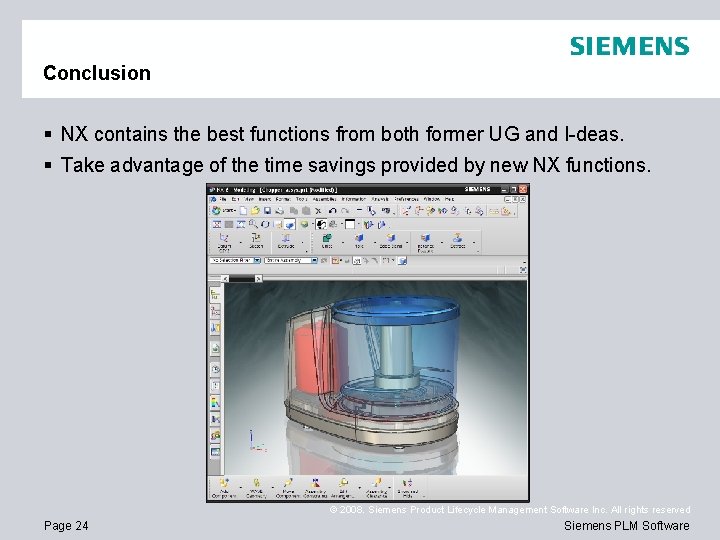This screenshot has width=720, height=540.
Task: Expand the background color dropdown arrow
Action: [358, 225]
